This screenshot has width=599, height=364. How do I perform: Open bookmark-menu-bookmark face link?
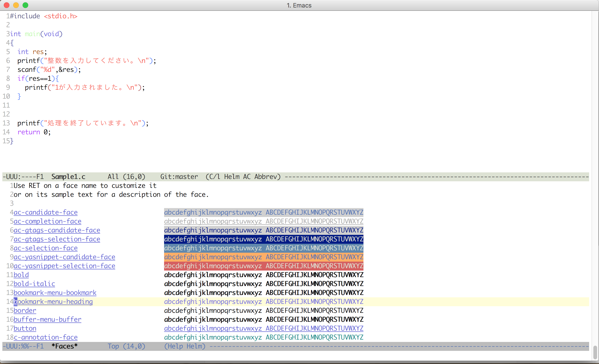point(55,293)
